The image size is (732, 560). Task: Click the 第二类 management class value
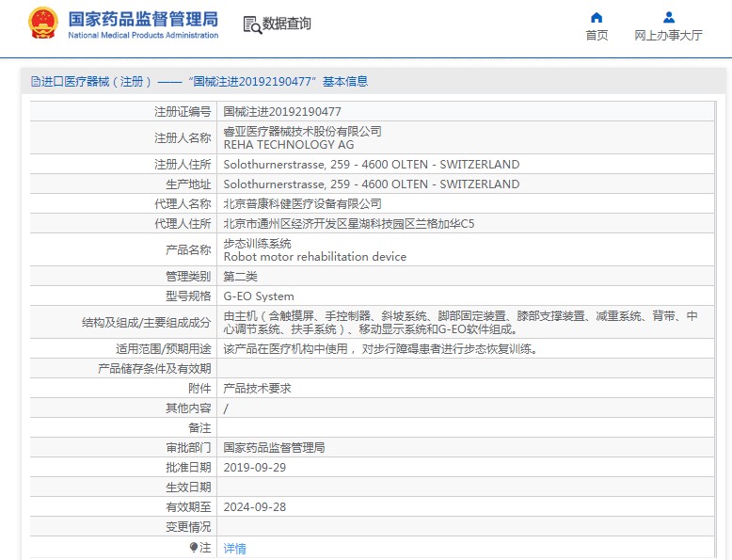pos(241,277)
